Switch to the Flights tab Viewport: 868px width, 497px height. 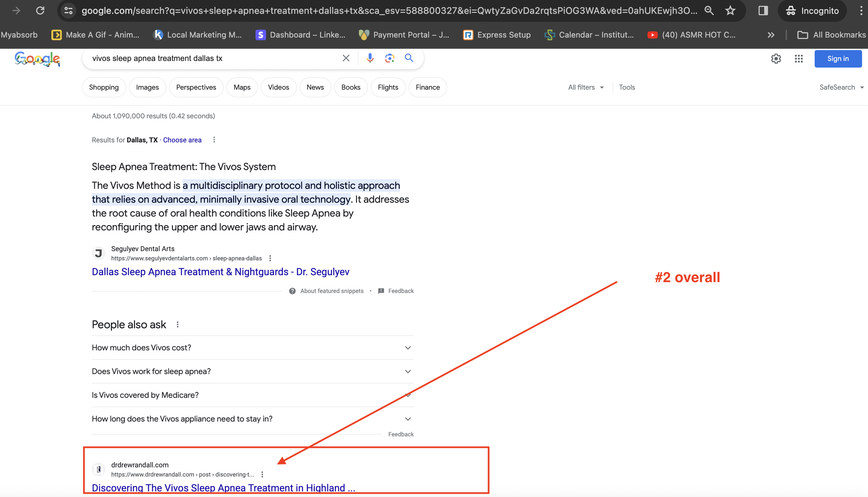[388, 87]
